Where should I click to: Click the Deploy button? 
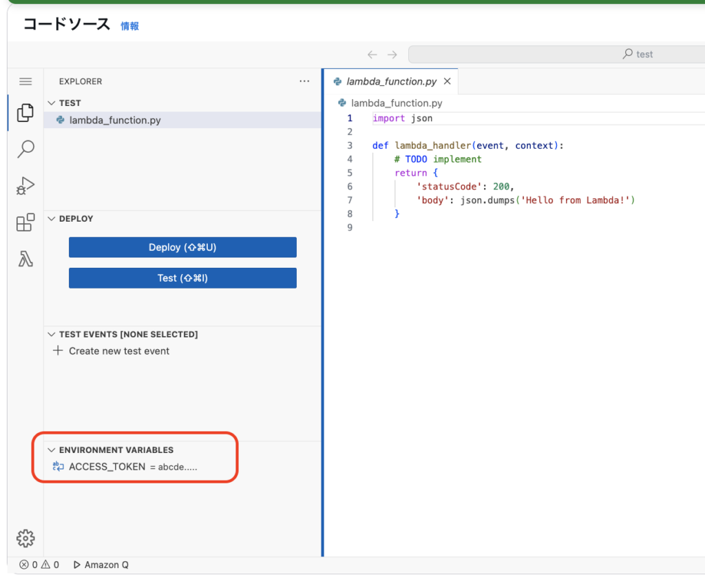pos(182,246)
